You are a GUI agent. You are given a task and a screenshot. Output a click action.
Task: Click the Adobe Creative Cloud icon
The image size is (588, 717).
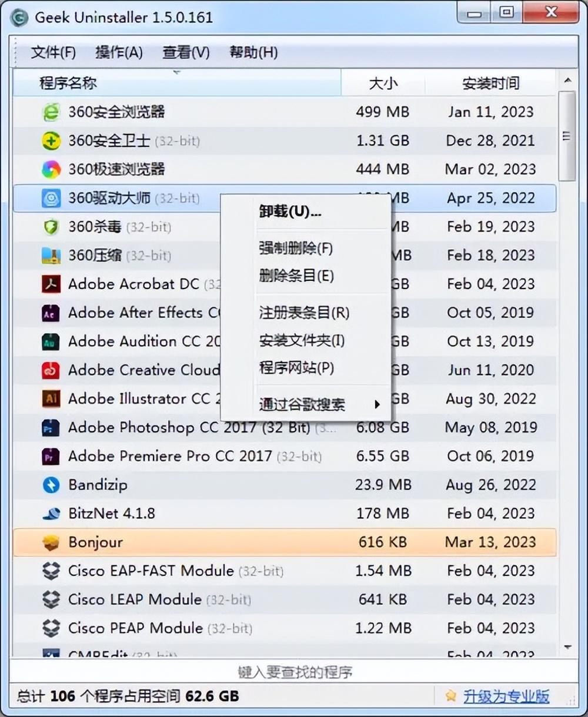51,370
